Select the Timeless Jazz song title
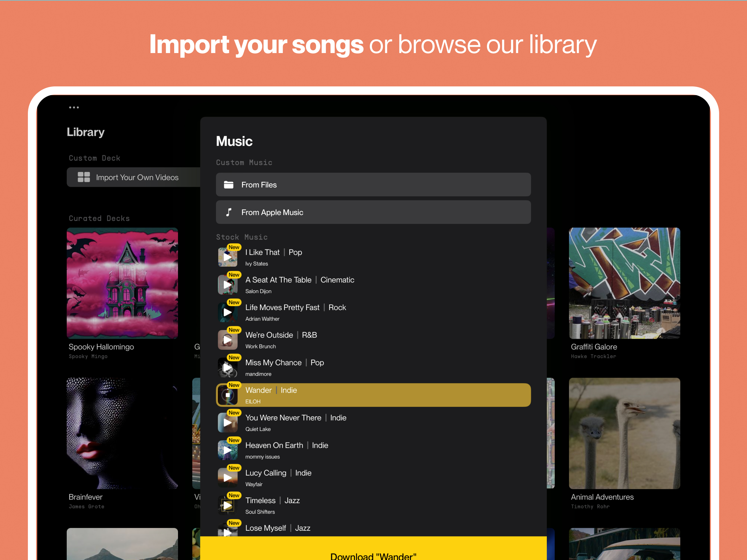 [260, 501]
